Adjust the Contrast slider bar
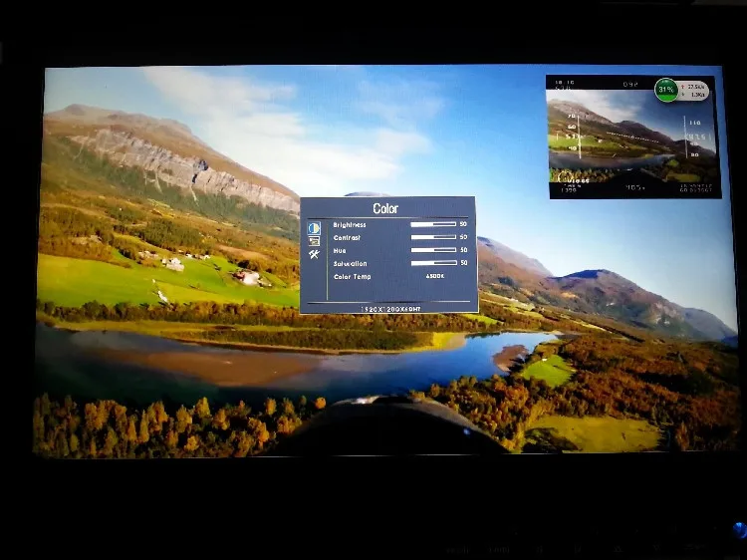Viewport: 747px width, 560px height. pyautogui.click(x=433, y=237)
